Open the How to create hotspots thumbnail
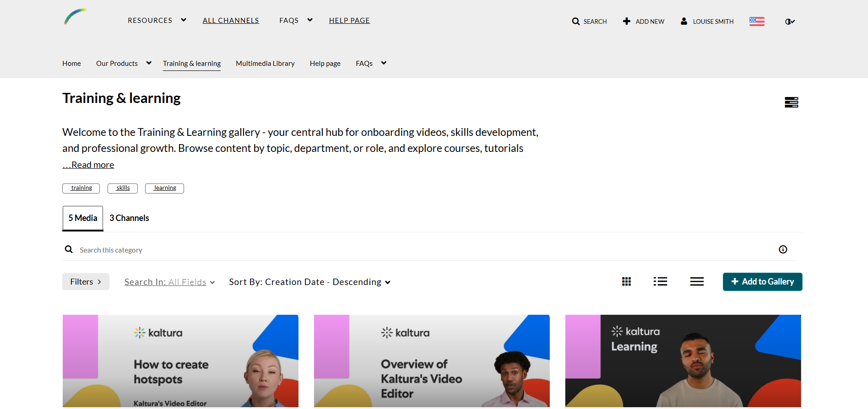Screen dimensions: 868x409 click(180, 361)
